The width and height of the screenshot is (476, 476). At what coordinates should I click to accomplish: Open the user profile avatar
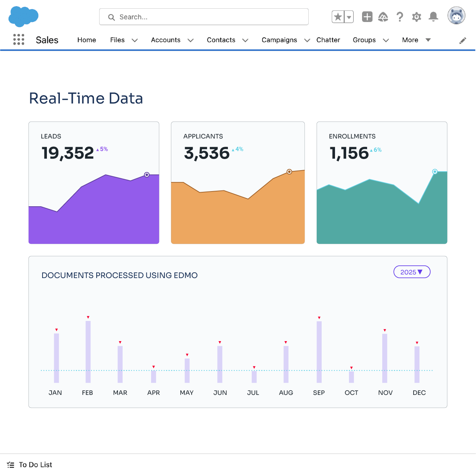(x=456, y=16)
